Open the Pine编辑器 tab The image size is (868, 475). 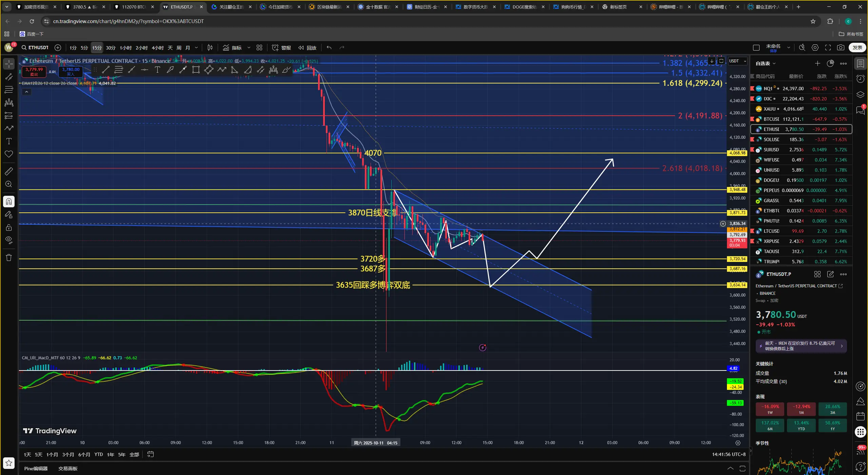pyautogui.click(x=36, y=469)
